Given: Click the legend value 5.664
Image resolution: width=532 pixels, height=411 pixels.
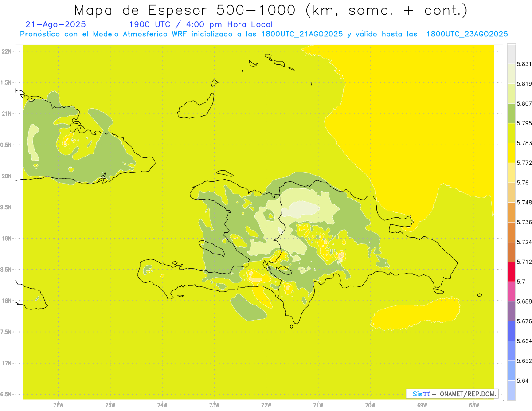Looking at the screenshot, I should click(x=524, y=341).
